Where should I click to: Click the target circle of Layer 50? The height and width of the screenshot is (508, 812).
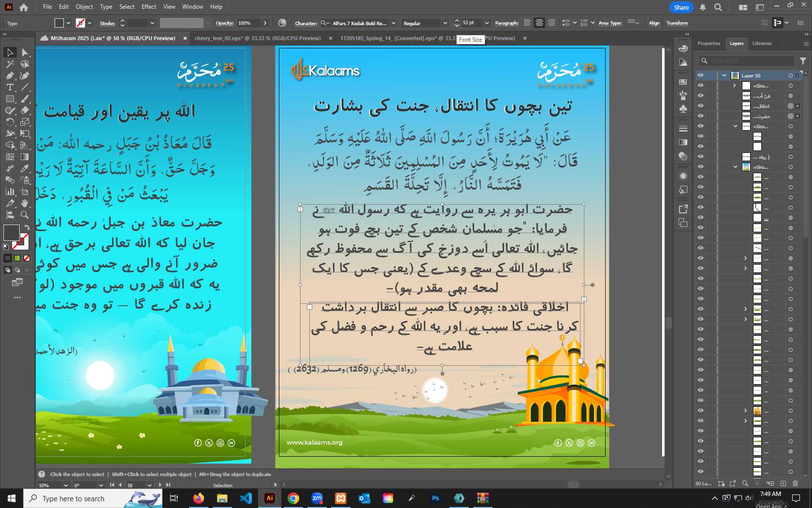coord(791,75)
